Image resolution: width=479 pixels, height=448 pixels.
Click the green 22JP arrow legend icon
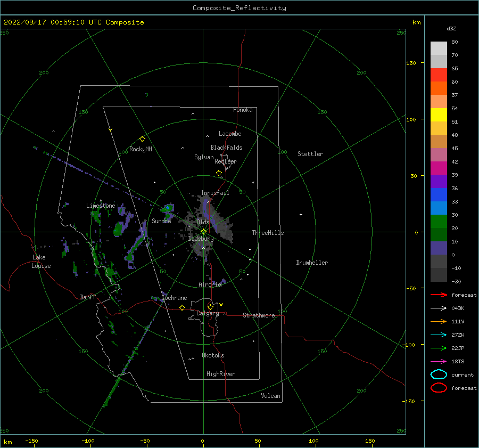(439, 348)
